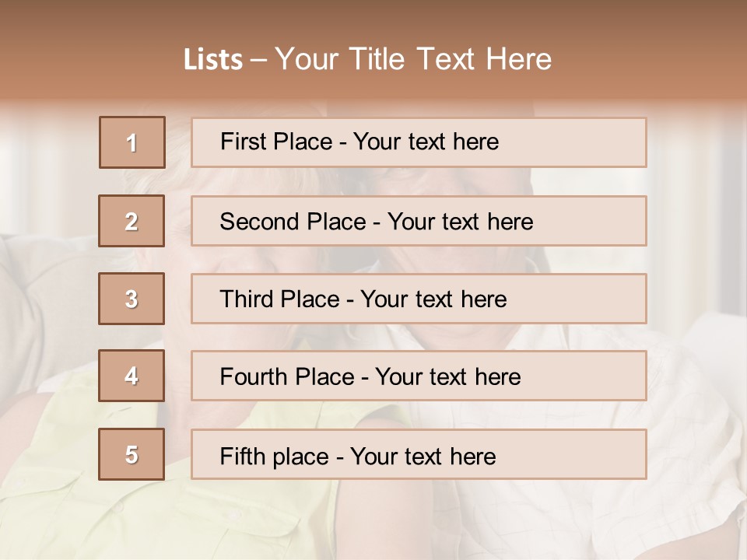
Task: Click "Third Place - Your text here" text
Action: (363, 299)
